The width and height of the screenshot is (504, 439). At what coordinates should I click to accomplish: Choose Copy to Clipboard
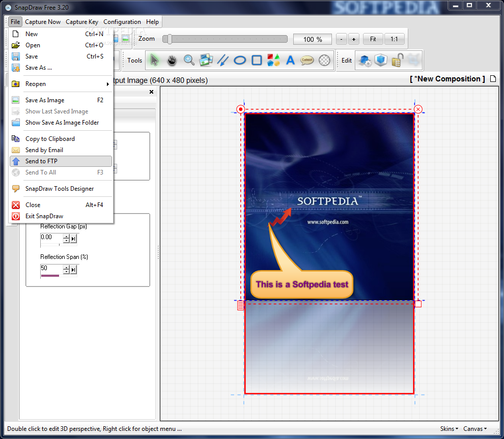click(x=61, y=139)
